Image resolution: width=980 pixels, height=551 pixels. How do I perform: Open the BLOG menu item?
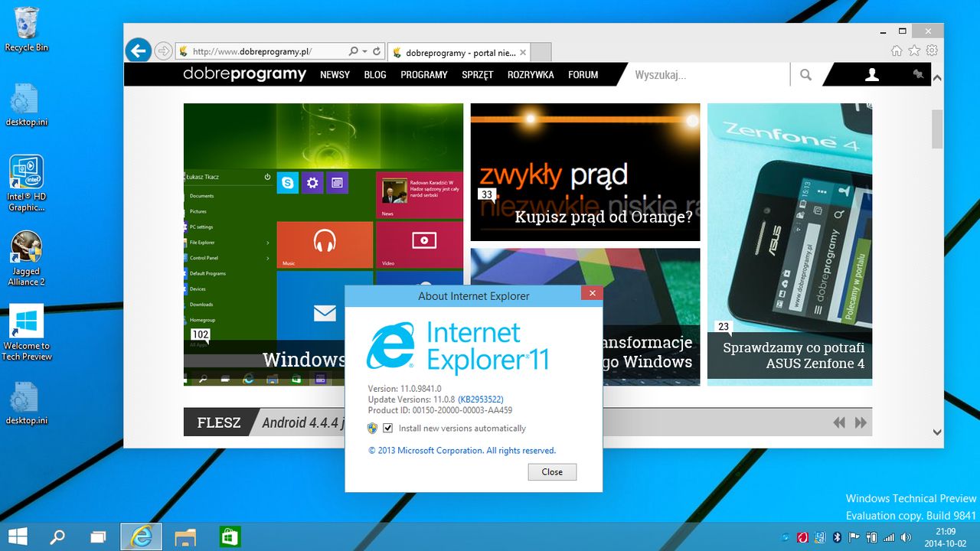click(375, 75)
